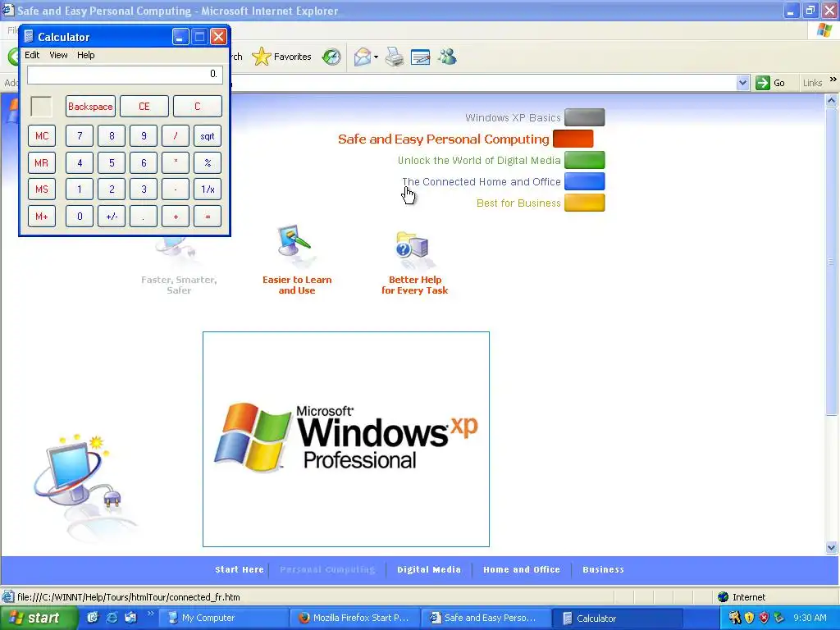This screenshot has width=840, height=630.
Task: Click the green Digital Media button
Action: pyautogui.click(x=584, y=160)
